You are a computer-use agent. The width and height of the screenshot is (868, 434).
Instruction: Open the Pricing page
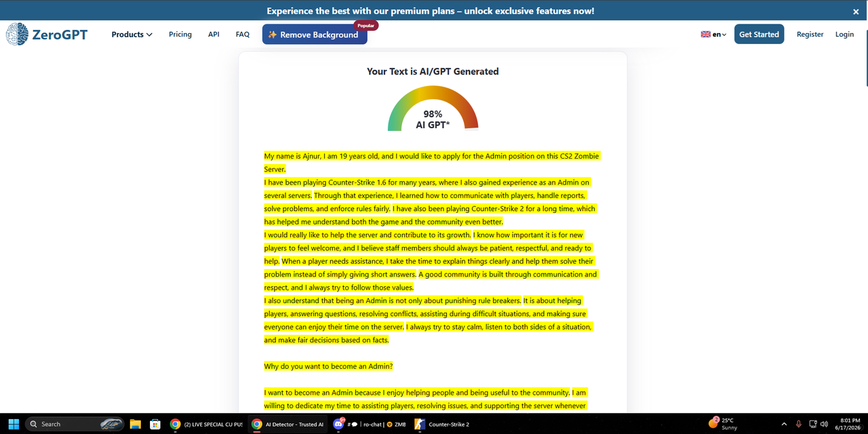click(x=180, y=34)
